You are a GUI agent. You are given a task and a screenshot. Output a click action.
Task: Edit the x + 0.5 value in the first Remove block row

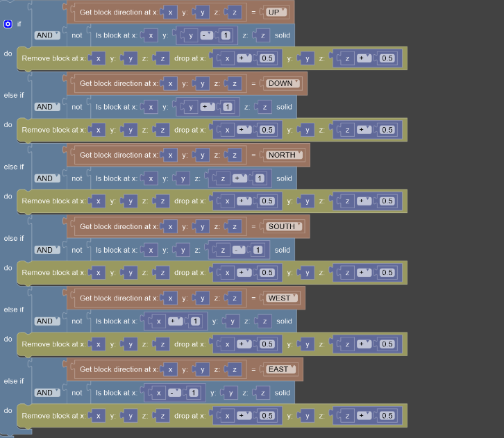click(x=267, y=58)
